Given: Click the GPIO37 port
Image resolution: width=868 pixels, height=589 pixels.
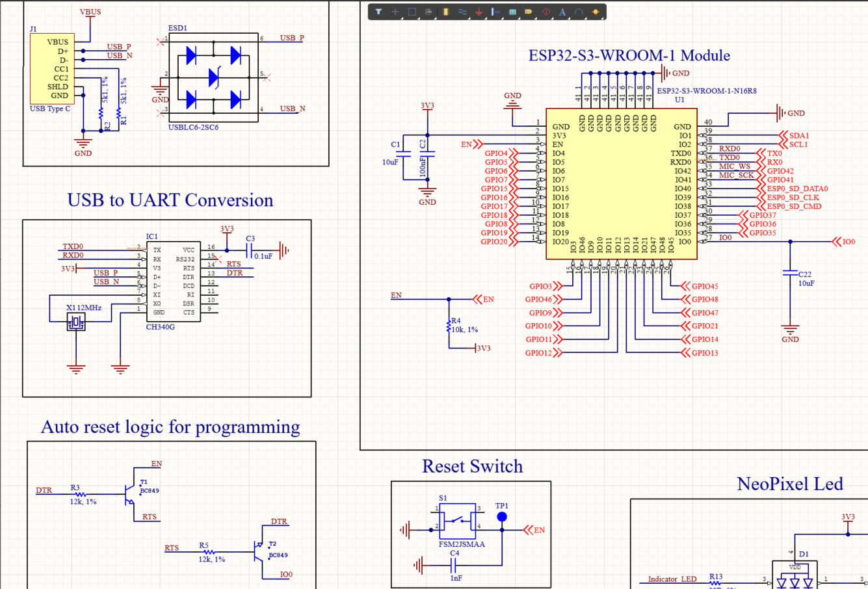Looking at the screenshot, I should click(x=757, y=215).
